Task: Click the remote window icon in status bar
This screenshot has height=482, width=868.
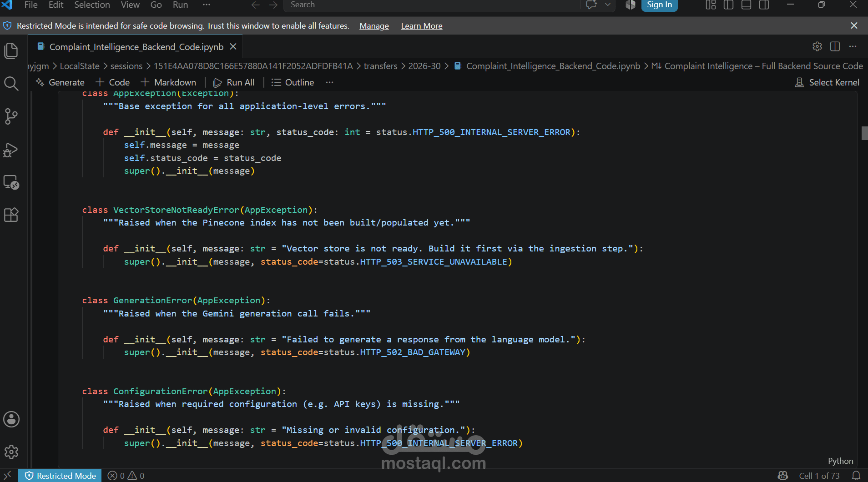Action: (8, 476)
